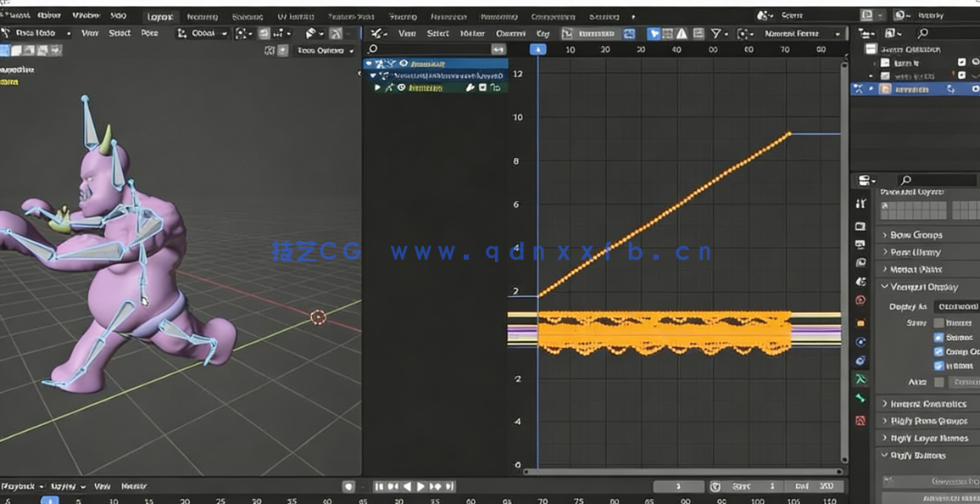Toggle the In Front checkbox under Viewport Display

pos(938,365)
